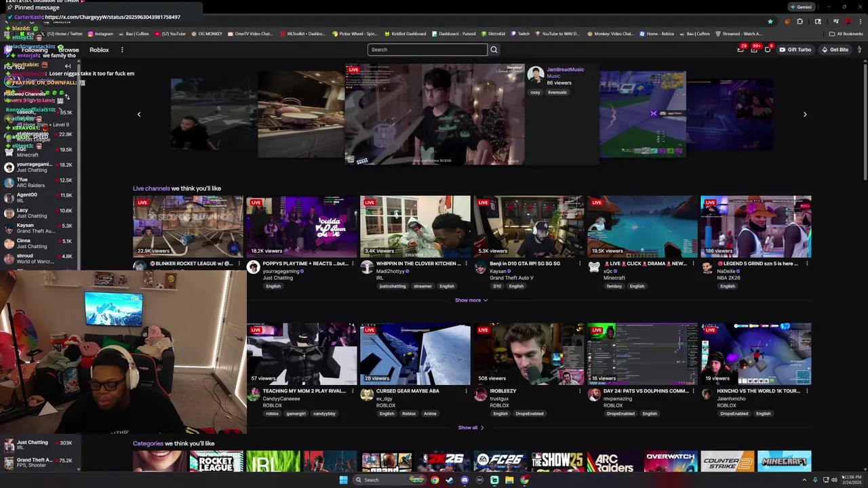Open options menu for Benji in D10 GTA RP card
Image resolution: width=868 pixels, height=488 pixels.
580,264
